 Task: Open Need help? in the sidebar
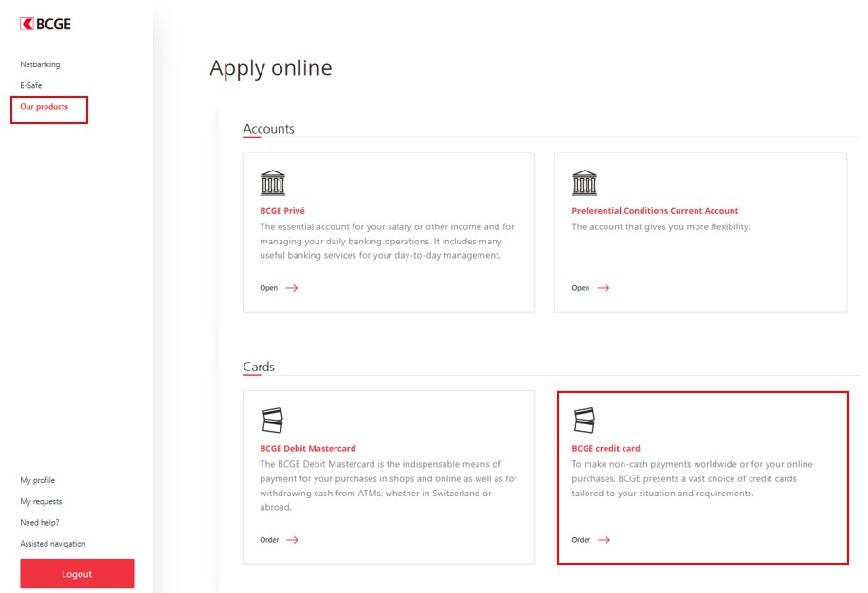click(x=39, y=523)
